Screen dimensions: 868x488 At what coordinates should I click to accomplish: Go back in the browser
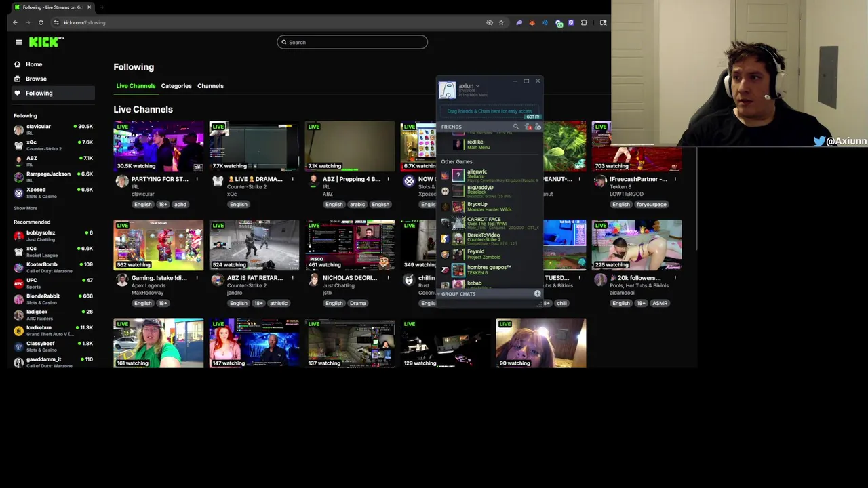coord(15,22)
